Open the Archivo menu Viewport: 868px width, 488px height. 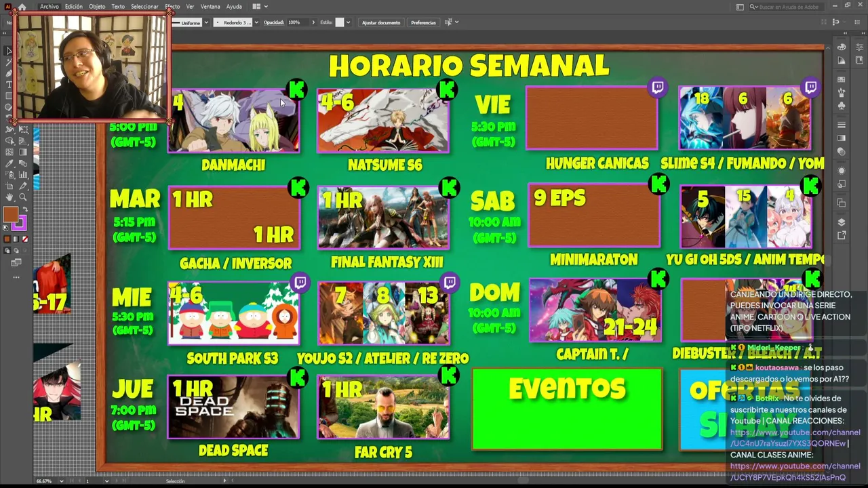(x=50, y=7)
